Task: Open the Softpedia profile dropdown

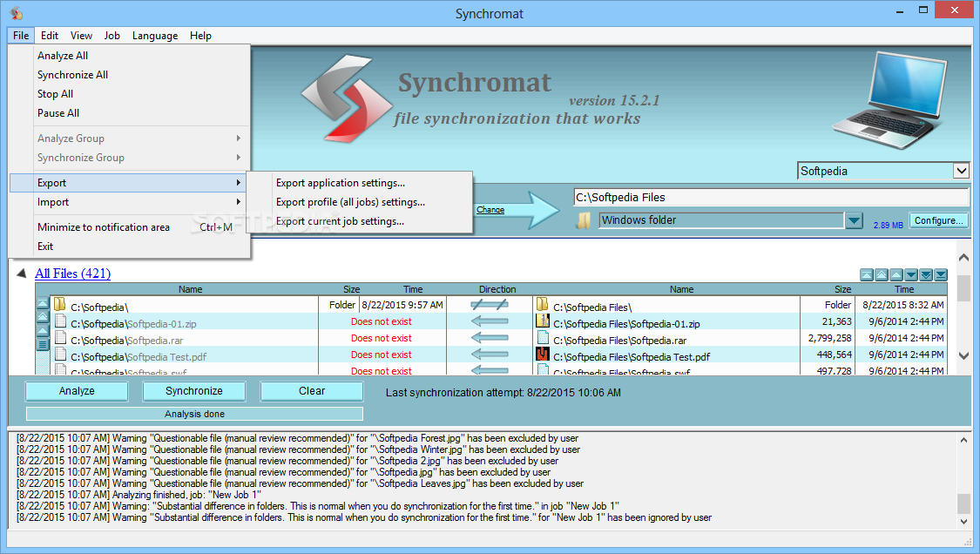Action: point(961,171)
